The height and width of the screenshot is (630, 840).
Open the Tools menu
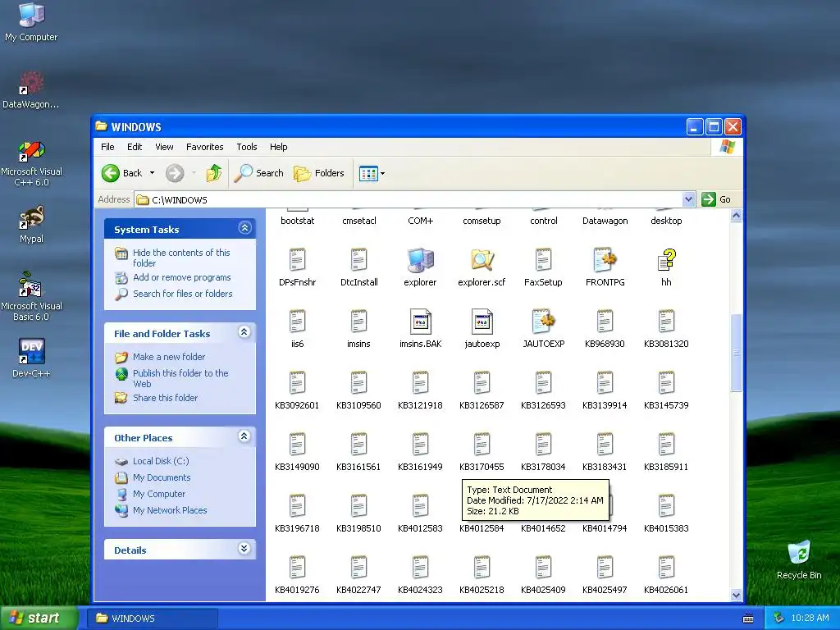click(246, 147)
